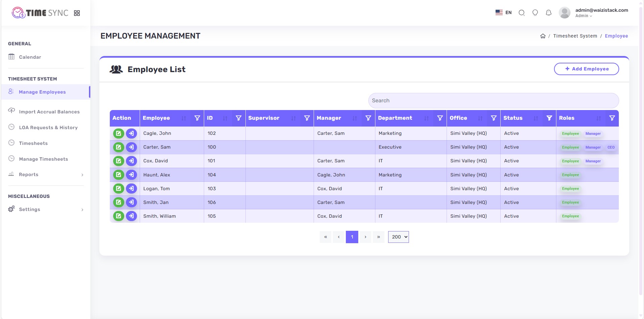Open the page size selector showing 200

click(x=398, y=237)
